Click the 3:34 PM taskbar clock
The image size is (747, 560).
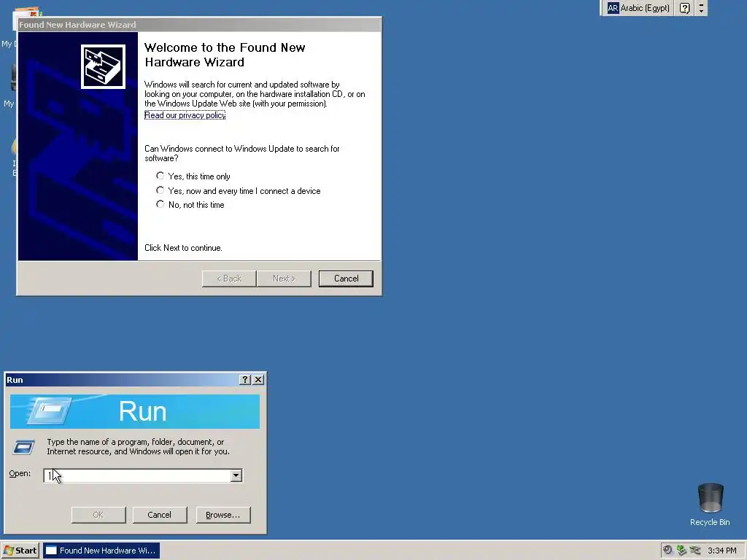tap(721, 551)
